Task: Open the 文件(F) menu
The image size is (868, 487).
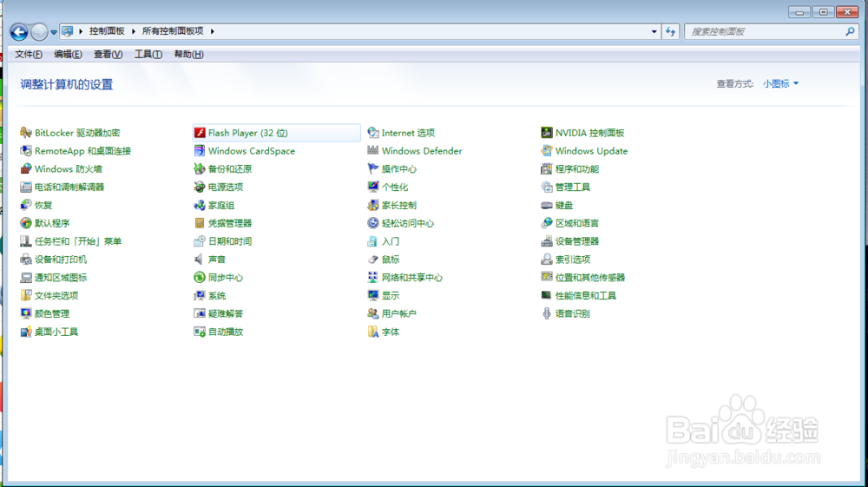Action: [29, 54]
